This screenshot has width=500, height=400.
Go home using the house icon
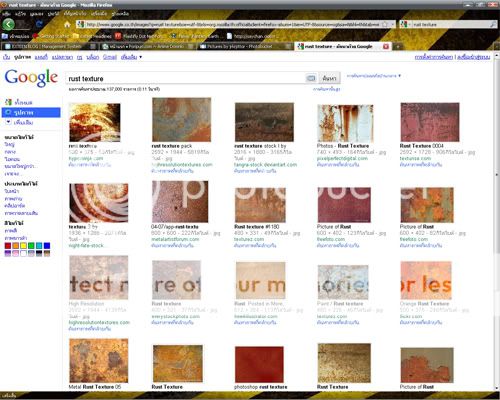tap(67, 24)
